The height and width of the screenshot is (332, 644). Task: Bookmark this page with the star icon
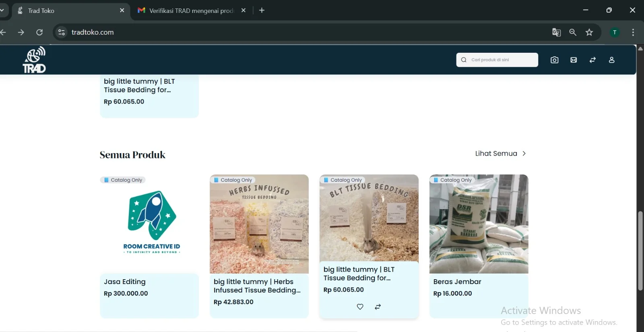(589, 32)
